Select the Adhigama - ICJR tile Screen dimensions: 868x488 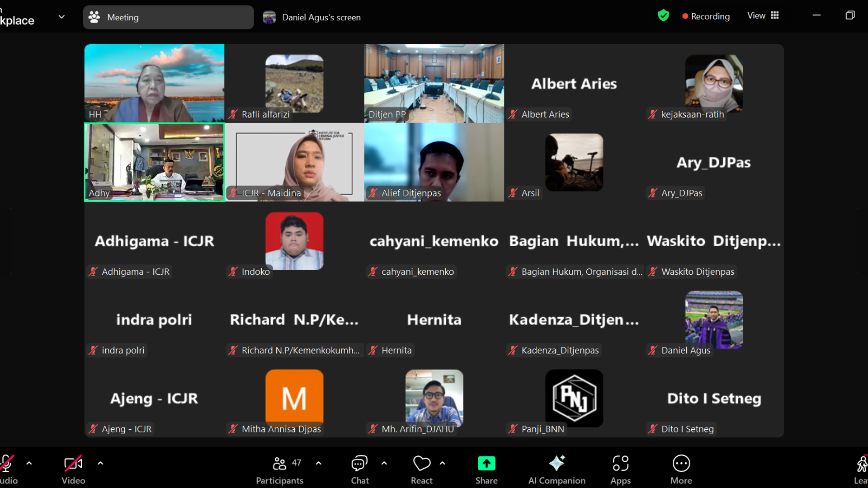(x=154, y=241)
